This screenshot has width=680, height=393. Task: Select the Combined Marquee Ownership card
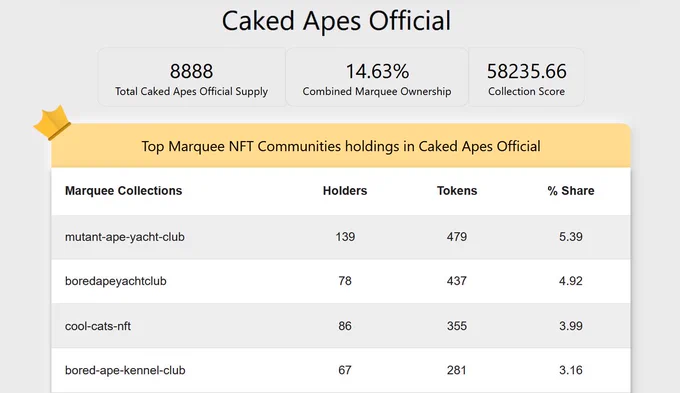pos(377,77)
